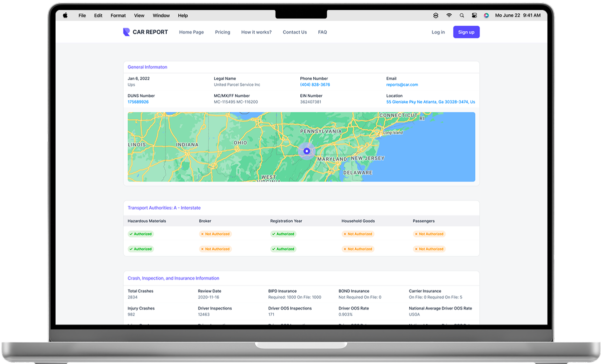Open the FAQ page
Image resolution: width=601 pixels, height=364 pixels.
pyautogui.click(x=322, y=32)
